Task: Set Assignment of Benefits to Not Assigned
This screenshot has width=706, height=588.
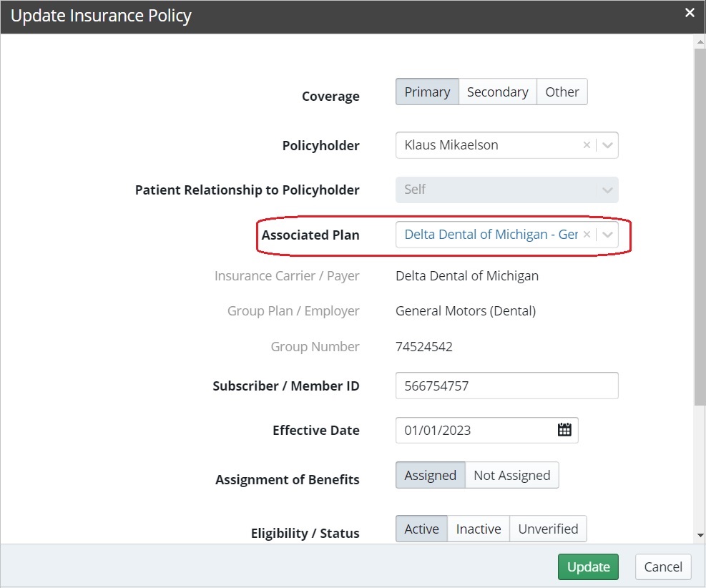Action: click(512, 474)
